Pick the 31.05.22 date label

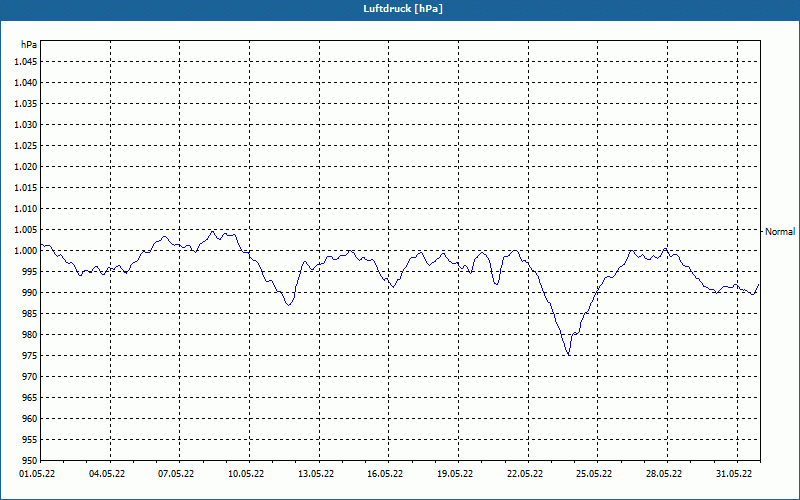click(x=734, y=473)
